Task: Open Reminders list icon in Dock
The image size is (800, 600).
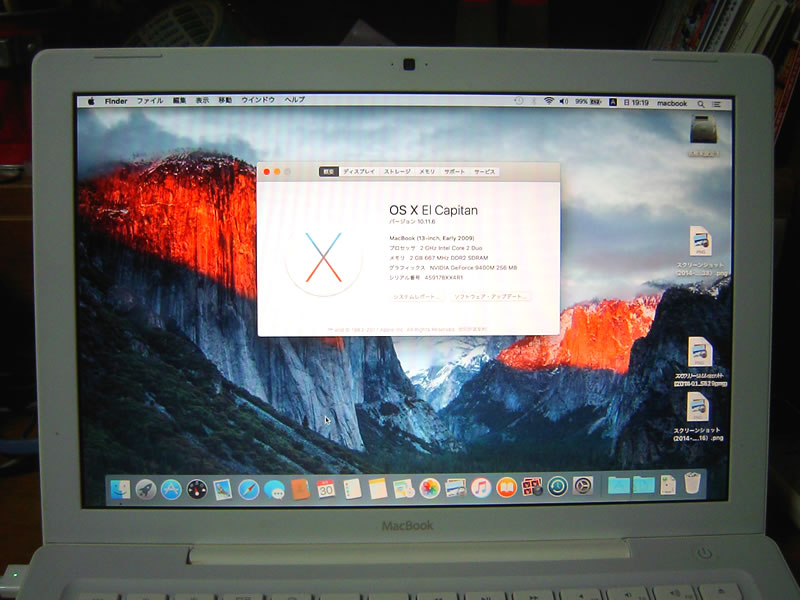Action: tap(352, 489)
